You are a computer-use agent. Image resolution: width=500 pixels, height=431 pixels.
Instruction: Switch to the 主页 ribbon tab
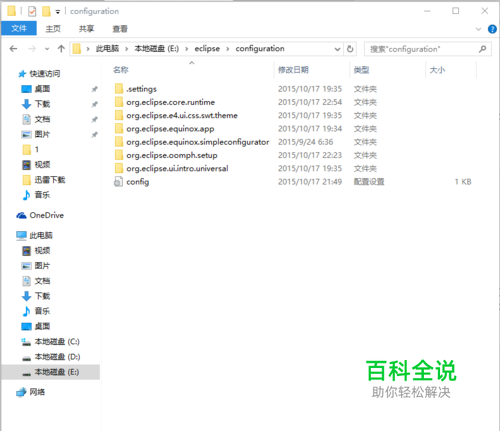tap(53, 29)
